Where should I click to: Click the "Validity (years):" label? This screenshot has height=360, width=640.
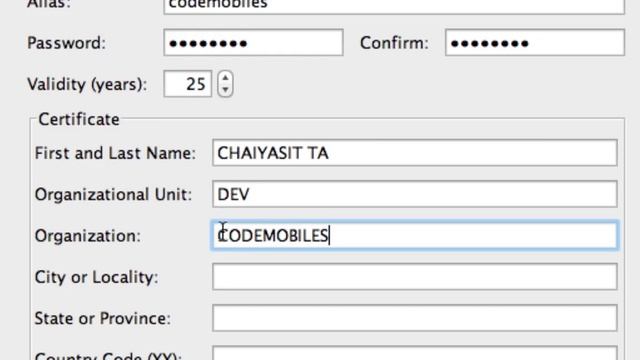[x=87, y=84]
